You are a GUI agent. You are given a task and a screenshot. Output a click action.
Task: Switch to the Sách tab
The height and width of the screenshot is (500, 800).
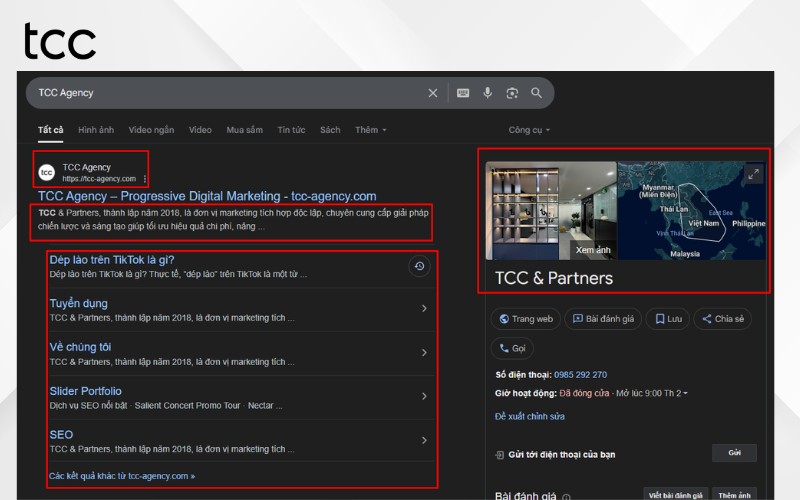(x=330, y=130)
